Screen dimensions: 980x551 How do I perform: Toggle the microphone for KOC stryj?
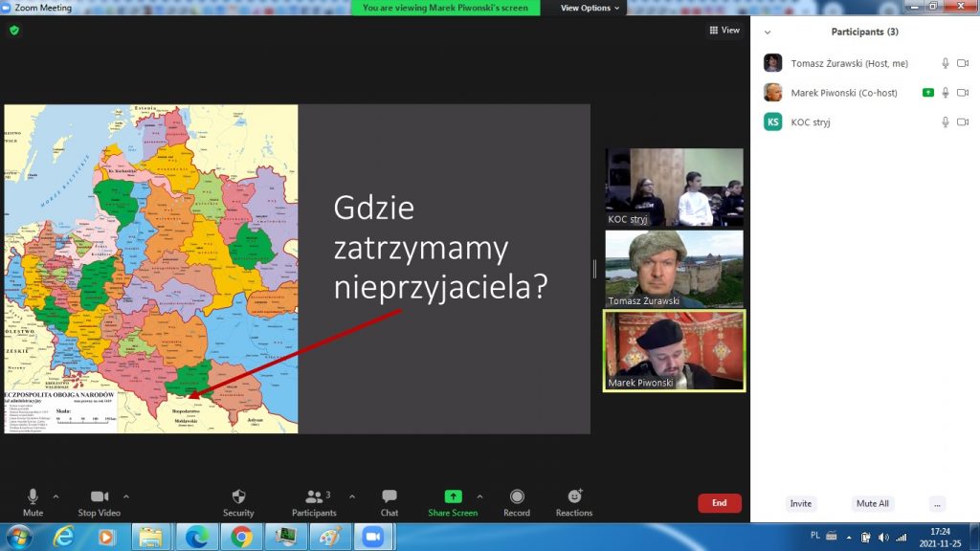pyautogui.click(x=946, y=122)
